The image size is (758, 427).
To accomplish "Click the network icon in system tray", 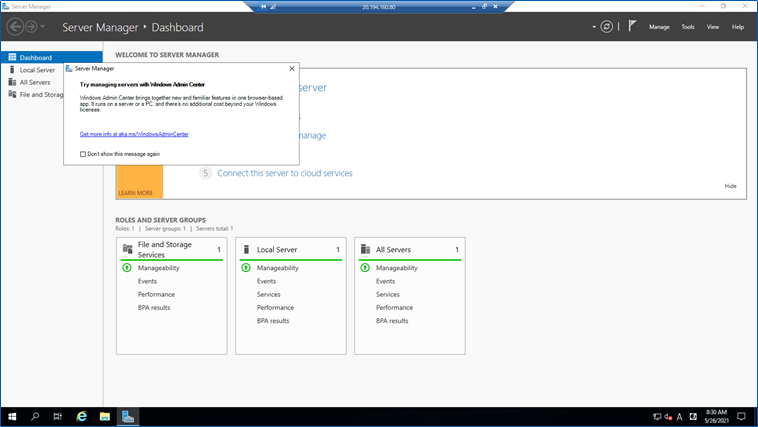I will 657,416.
